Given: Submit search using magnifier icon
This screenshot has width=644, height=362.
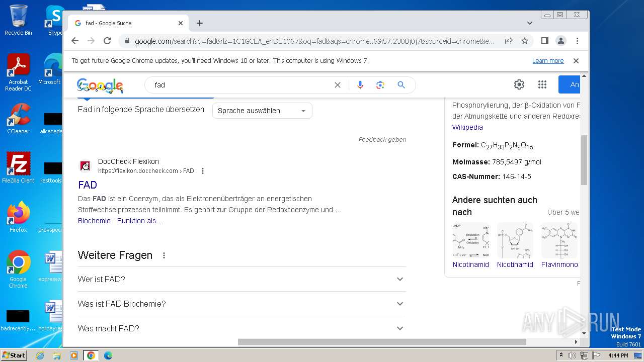Looking at the screenshot, I should [401, 85].
